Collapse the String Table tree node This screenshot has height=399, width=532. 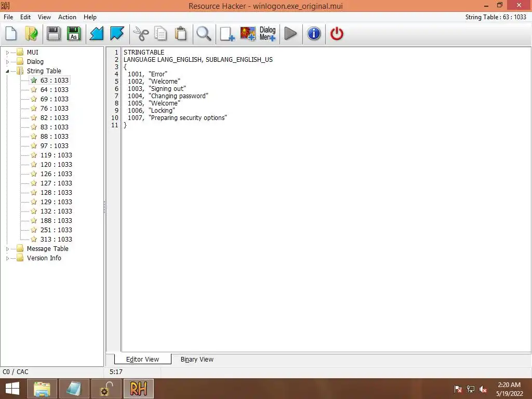(x=7, y=71)
